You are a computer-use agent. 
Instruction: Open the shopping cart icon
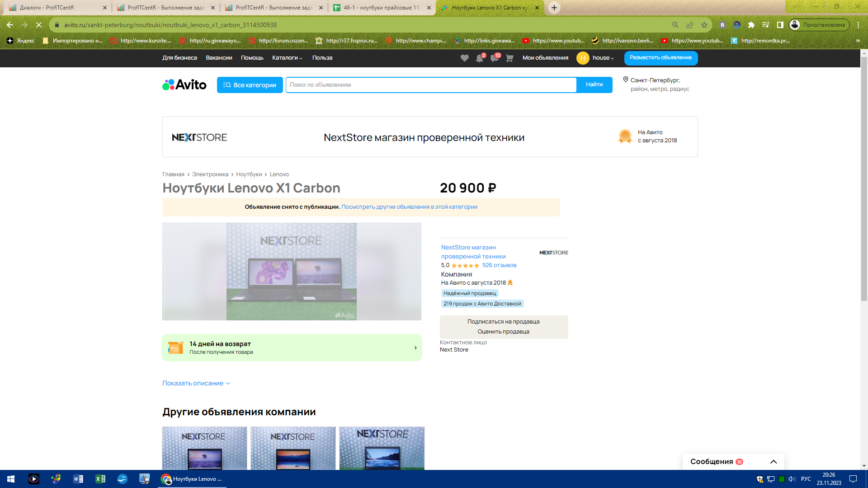(x=509, y=58)
